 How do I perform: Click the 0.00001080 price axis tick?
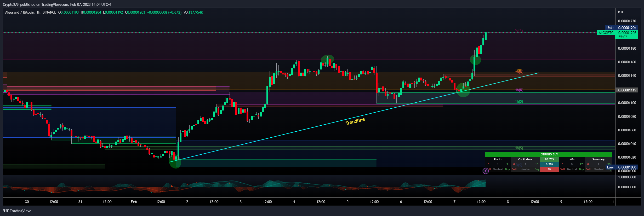[627, 116]
